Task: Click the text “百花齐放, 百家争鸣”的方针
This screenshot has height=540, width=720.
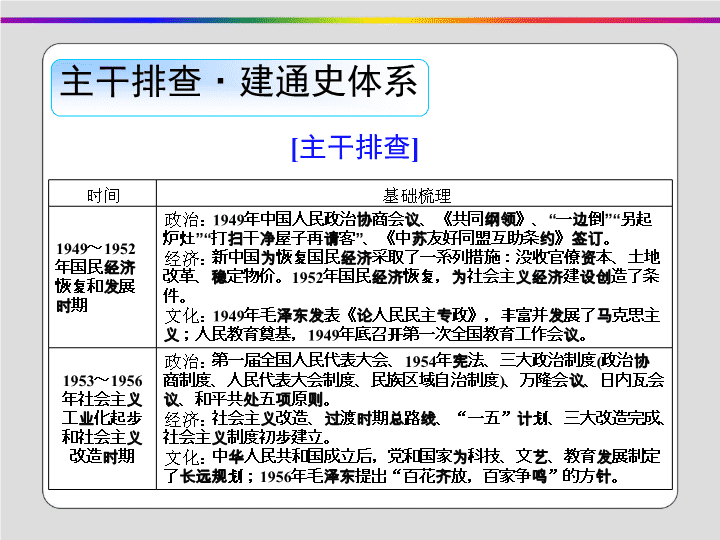Action: [x=502, y=476]
